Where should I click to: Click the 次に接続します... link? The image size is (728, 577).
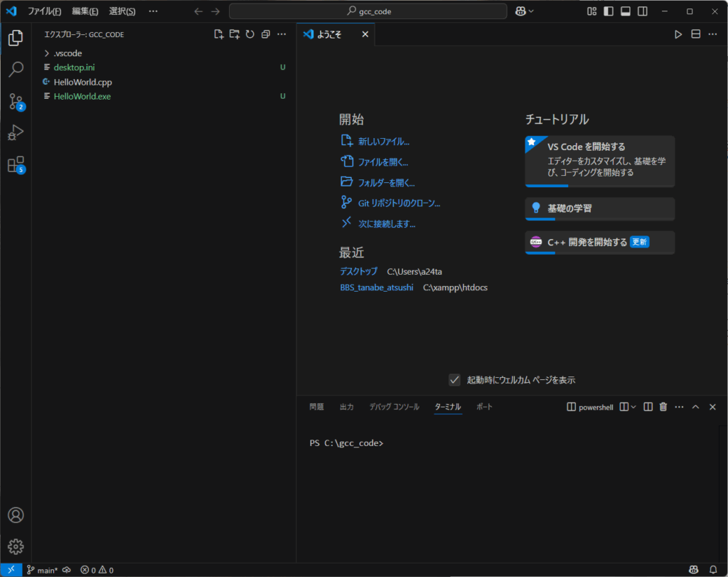tap(387, 223)
